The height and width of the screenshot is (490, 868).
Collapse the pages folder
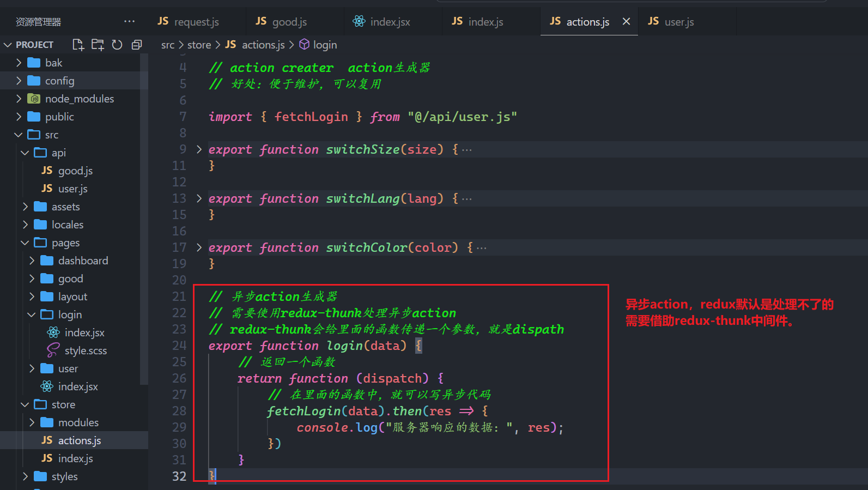[x=74, y=243]
